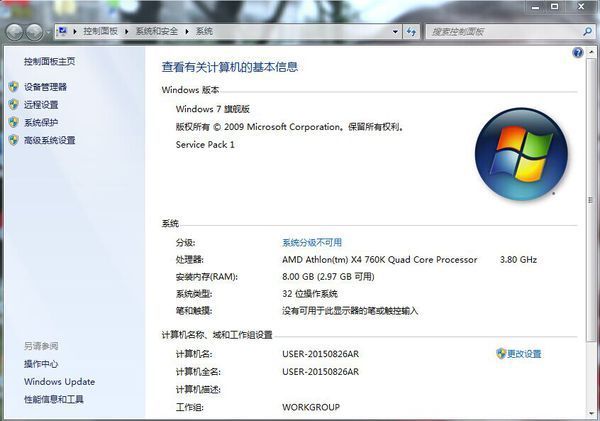Click the 版权所有 2009 Microsoft Corporation line
The width and height of the screenshot is (600, 421).
(290, 127)
